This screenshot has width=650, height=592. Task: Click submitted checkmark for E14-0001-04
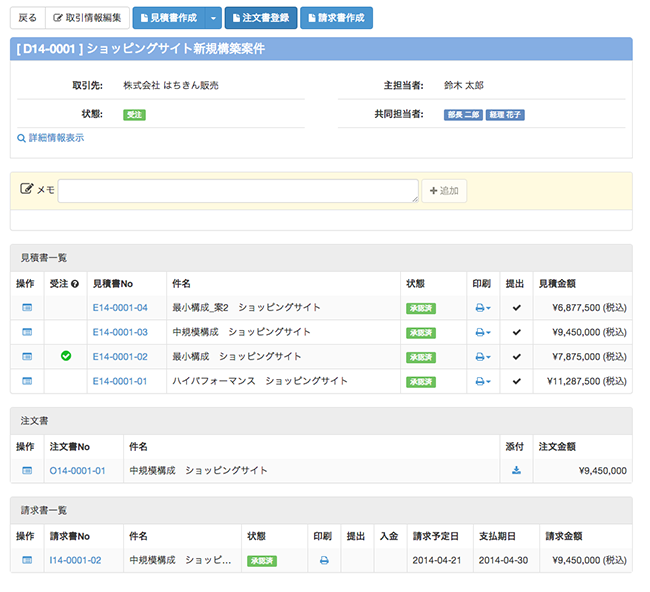point(517,308)
